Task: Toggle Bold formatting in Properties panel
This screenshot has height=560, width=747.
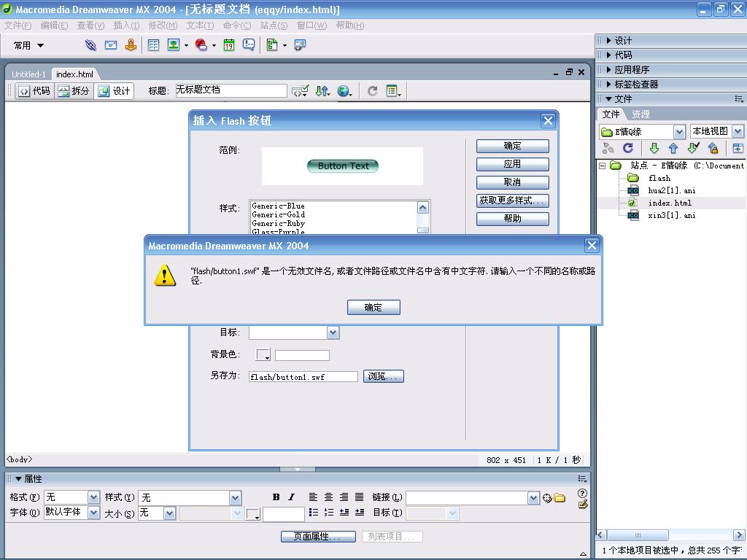Action: pyautogui.click(x=276, y=497)
